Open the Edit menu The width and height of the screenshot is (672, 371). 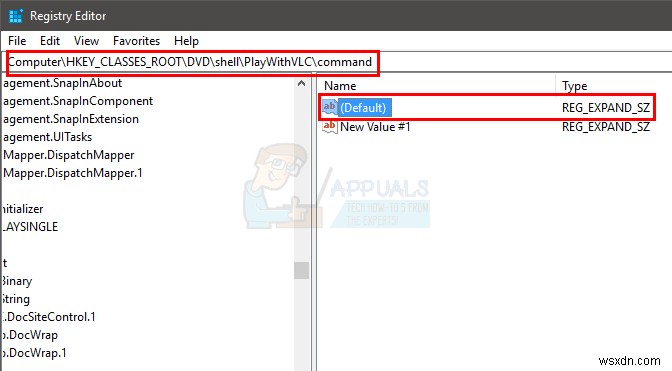click(x=50, y=41)
